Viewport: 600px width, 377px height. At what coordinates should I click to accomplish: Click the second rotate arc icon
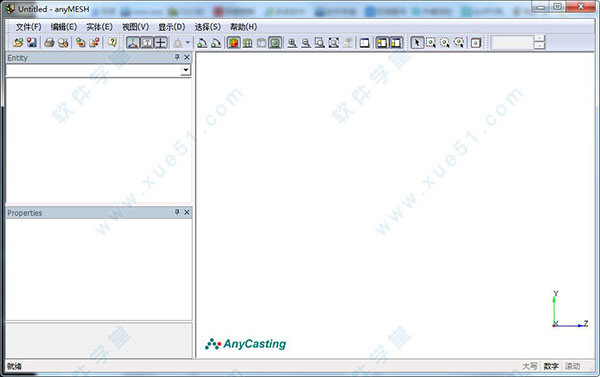click(216, 42)
